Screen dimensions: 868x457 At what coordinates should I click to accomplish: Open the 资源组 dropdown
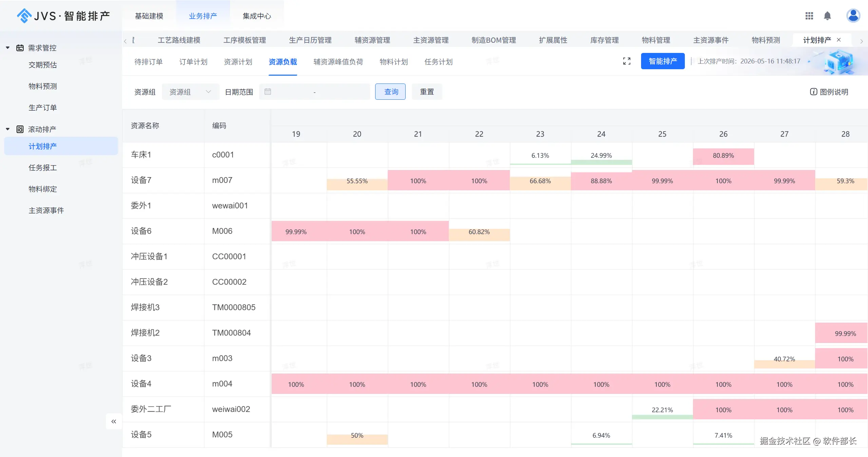click(x=190, y=92)
